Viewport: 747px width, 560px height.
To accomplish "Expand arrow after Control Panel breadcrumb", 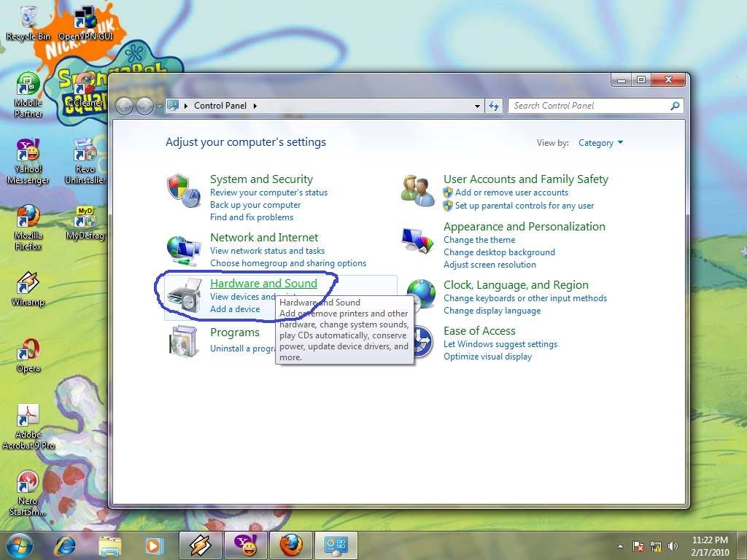I will point(255,106).
